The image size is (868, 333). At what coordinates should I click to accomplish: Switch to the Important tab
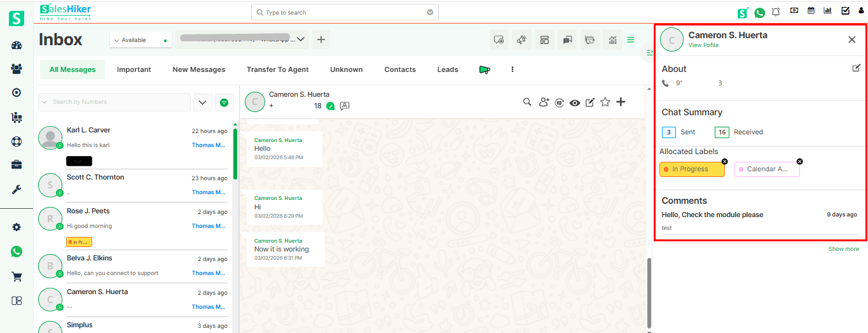[134, 69]
